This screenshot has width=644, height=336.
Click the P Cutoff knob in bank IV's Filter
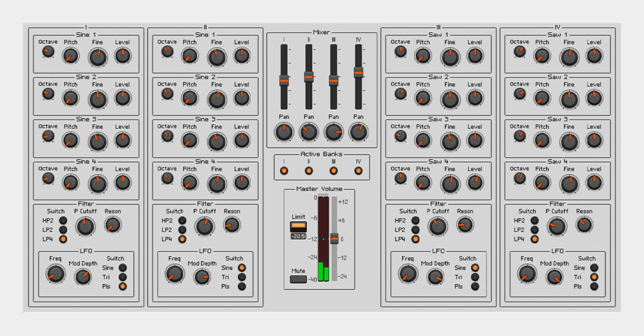pos(556,225)
